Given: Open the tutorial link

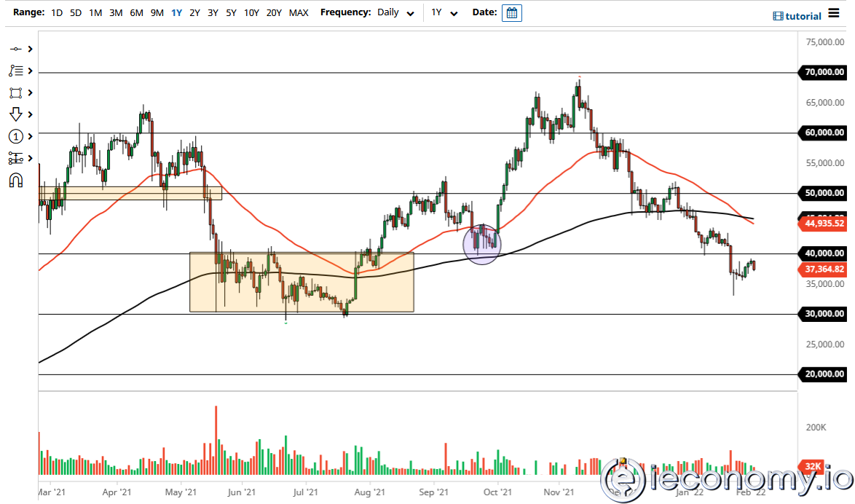Looking at the screenshot, I should click(797, 16).
